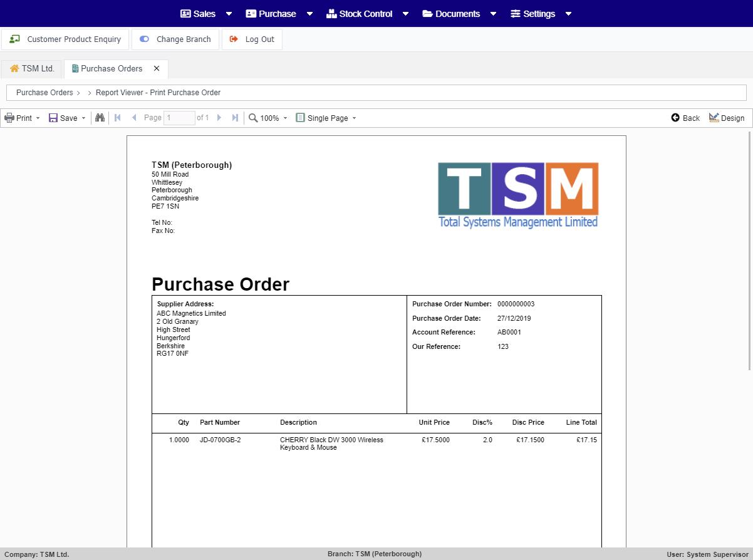Click the Save toolbar button
Screen dimensions: 753x560
pyautogui.click(x=63, y=118)
